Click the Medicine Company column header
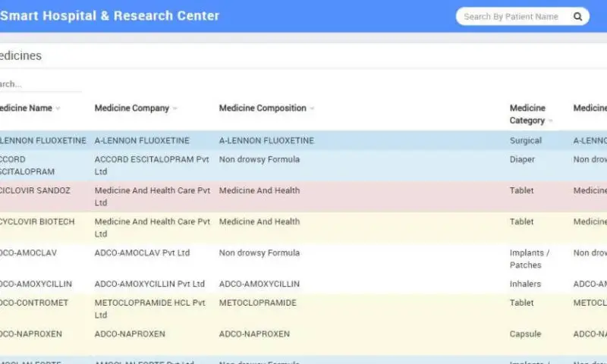This screenshot has width=607, height=364. (x=132, y=108)
